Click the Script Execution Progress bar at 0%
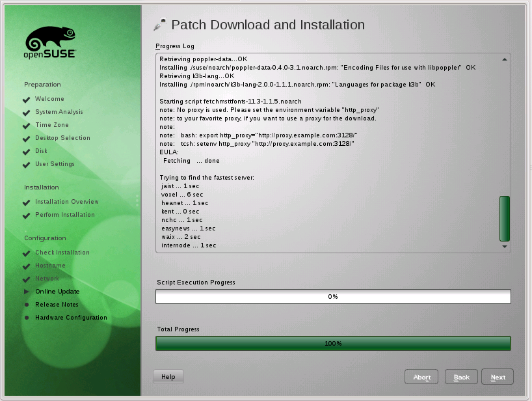Image resolution: width=532 pixels, height=401 pixels. (333, 296)
